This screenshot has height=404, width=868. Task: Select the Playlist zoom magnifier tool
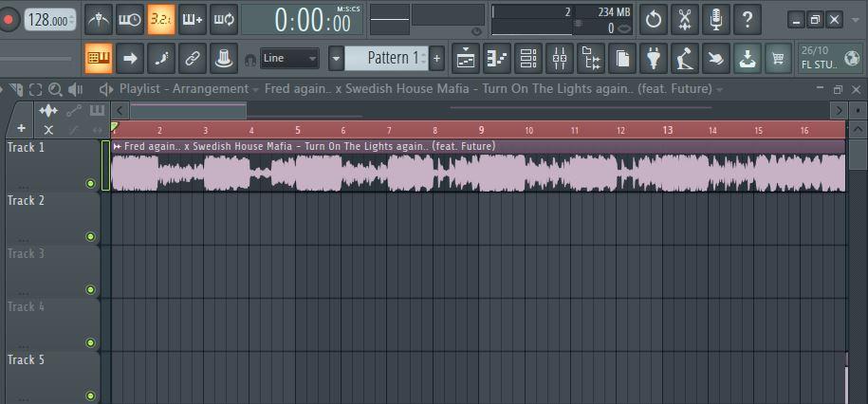55,89
